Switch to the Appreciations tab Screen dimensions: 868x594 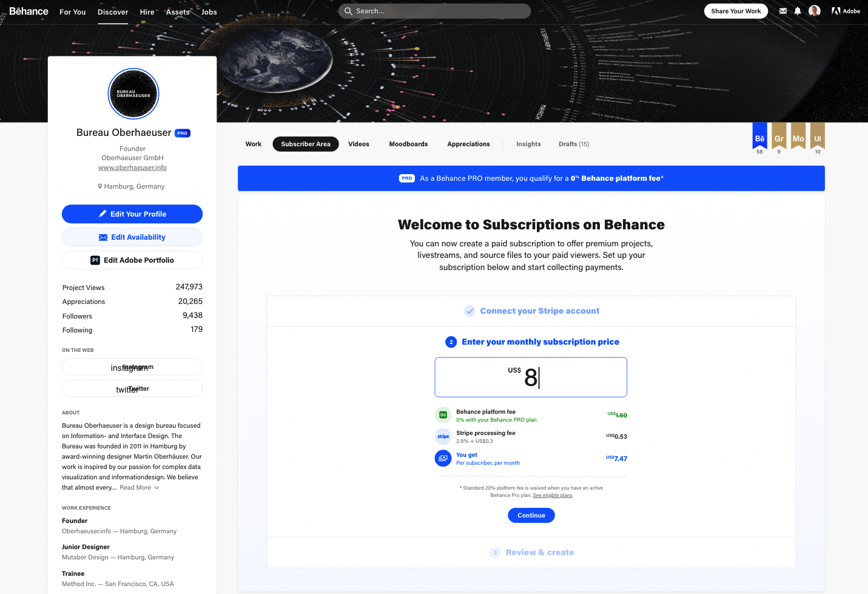pyautogui.click(x=468, y=144)
